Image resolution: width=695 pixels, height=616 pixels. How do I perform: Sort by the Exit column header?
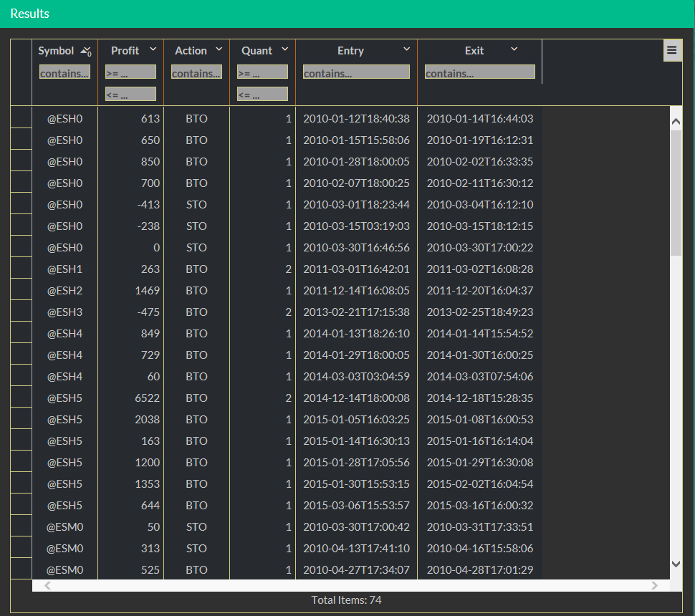[474, 51]
